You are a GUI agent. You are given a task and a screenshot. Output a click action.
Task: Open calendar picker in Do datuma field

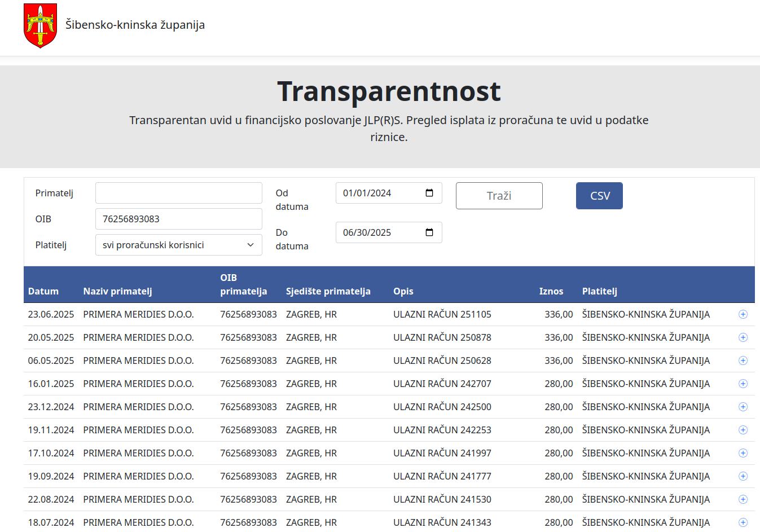429,232
